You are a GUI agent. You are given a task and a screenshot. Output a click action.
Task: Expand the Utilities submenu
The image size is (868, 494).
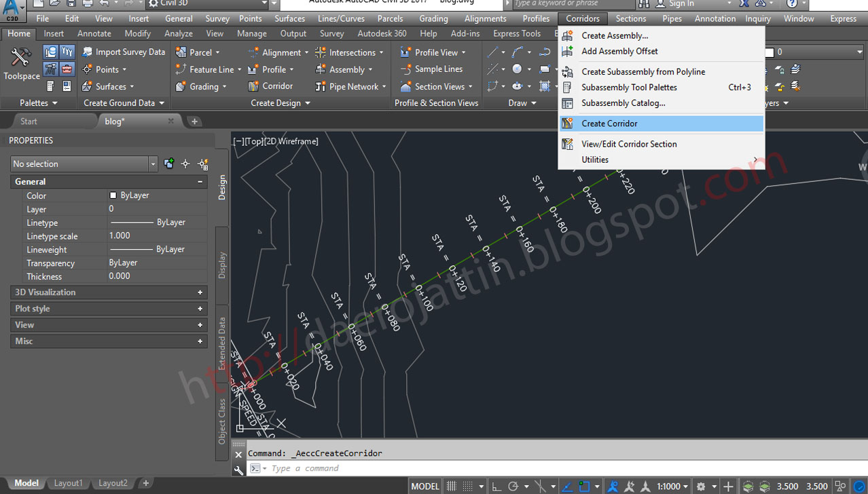pyautogui.click(x=661, y=159)
